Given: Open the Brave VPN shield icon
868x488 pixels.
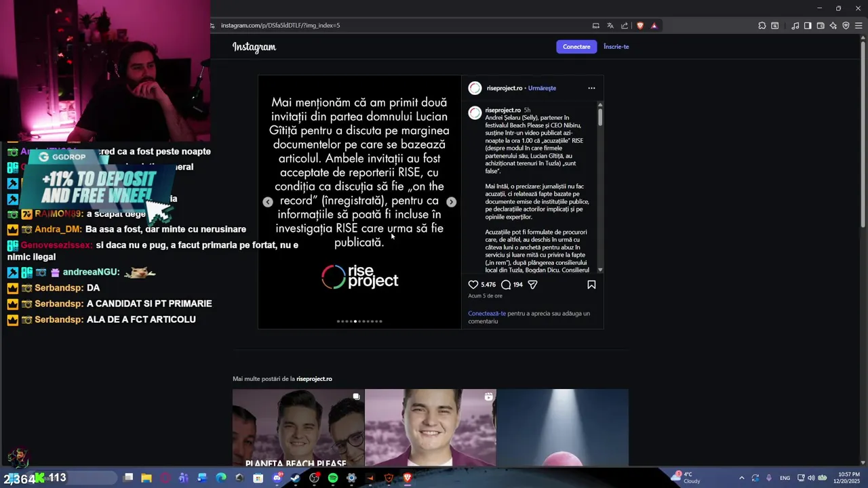Looking at the screenshot, I should point(846,26).
